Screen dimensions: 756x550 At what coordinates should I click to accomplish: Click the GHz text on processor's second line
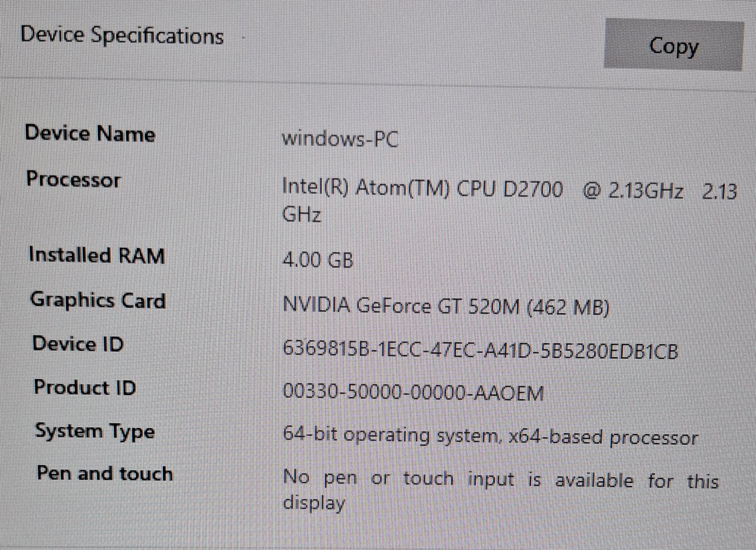click(x=302, y=215)
